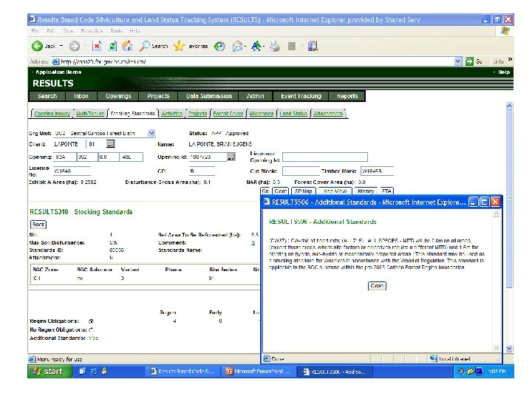Switch to the Forest Cover tab
Viewport: 532px width, 399px height.
[227, 114]
